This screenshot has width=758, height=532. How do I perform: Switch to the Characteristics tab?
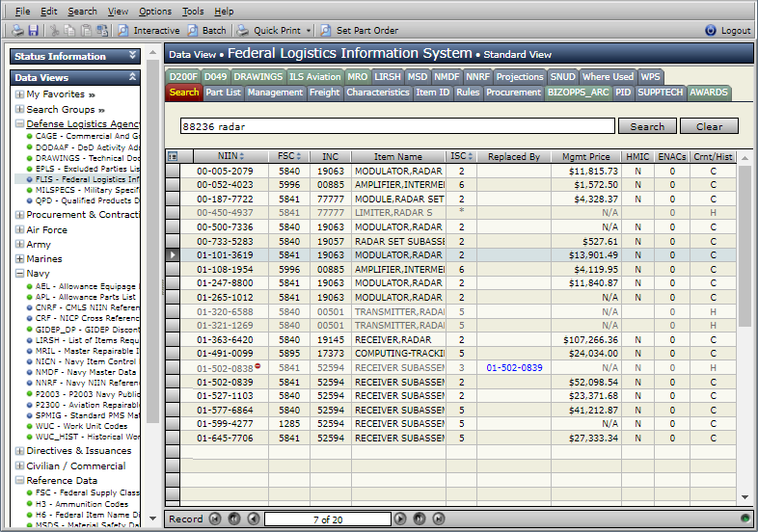tap(377, 93)
